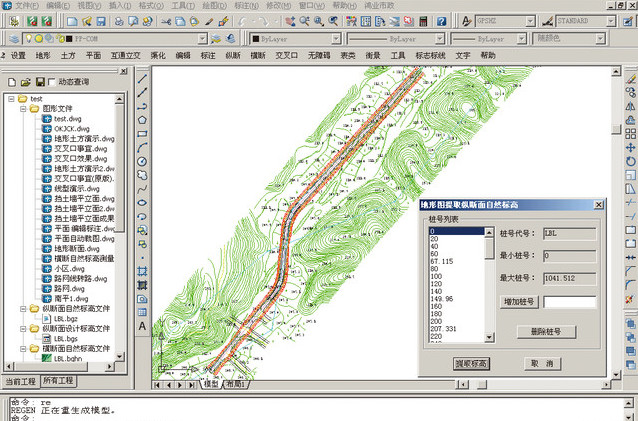Viewport: 638px width, 421px height.
Task: Click the Layer Previous icon
Action: point(231,39)
